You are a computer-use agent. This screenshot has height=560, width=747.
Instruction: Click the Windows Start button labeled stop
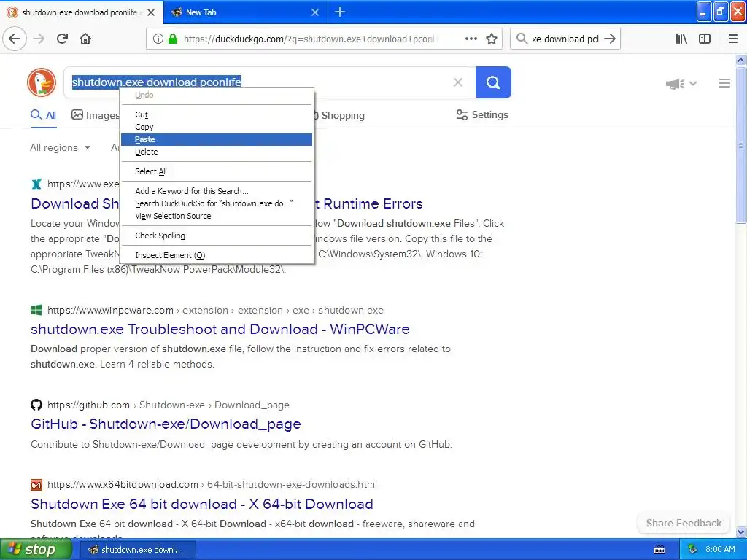click(36, 550)
